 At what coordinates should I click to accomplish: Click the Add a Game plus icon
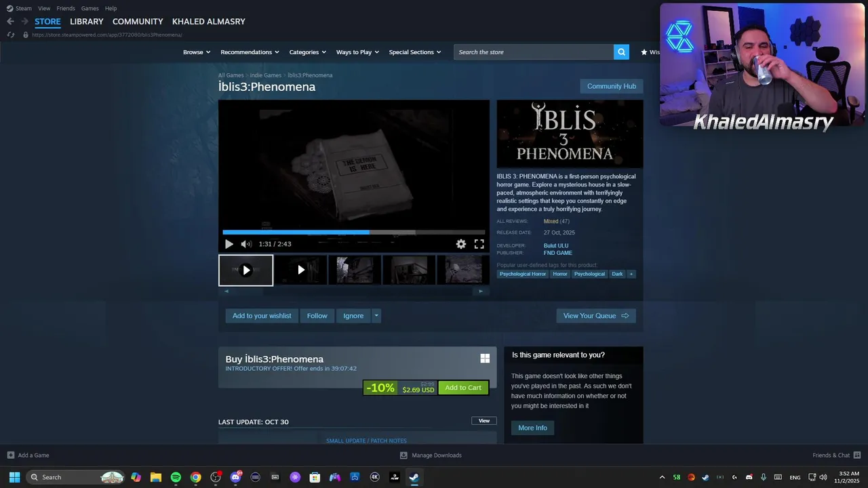(x=10, y=455)
